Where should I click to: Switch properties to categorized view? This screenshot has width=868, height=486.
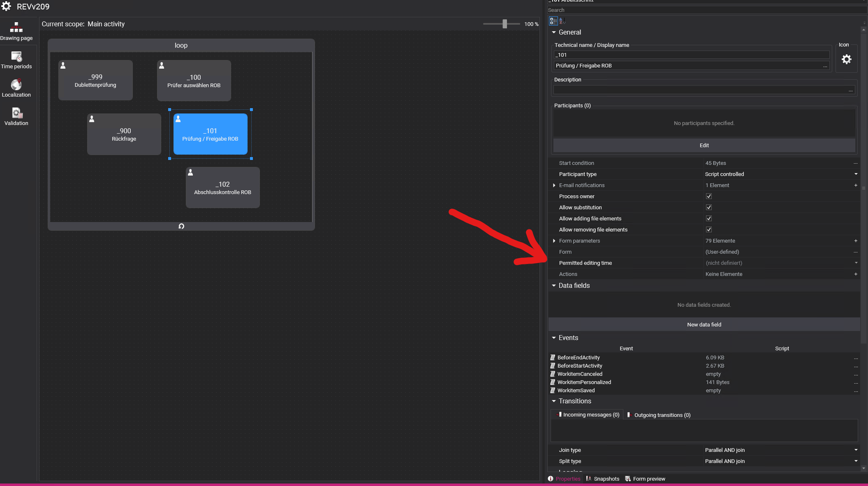click(x=553, y=21)
